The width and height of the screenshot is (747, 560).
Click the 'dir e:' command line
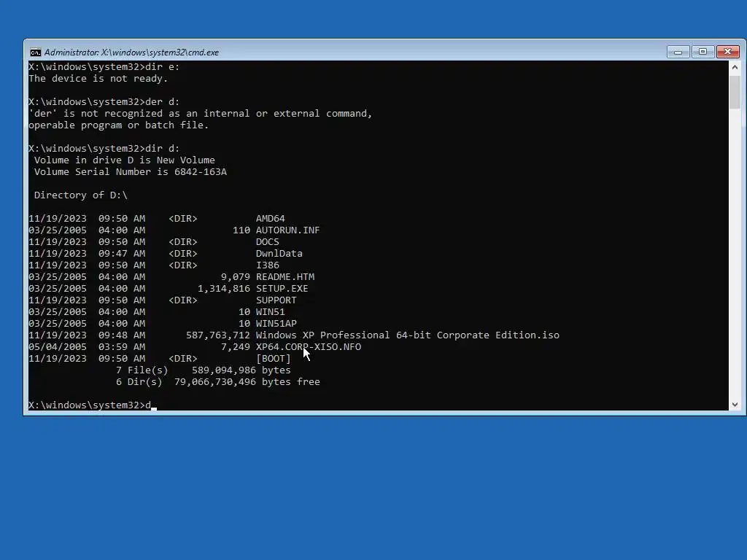pos(104,67)
